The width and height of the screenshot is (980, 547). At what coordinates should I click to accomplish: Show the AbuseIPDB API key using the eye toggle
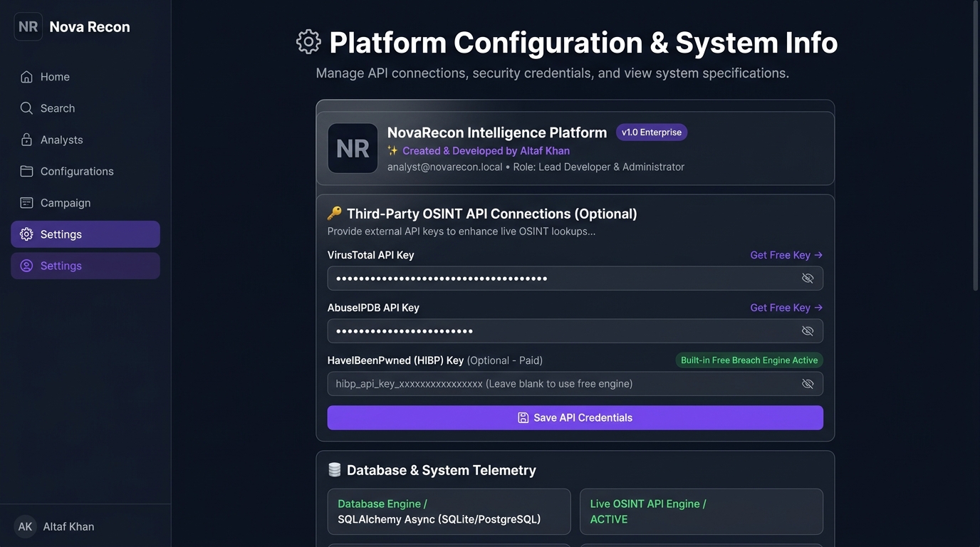pyautogui.click(x=808, y=331)
